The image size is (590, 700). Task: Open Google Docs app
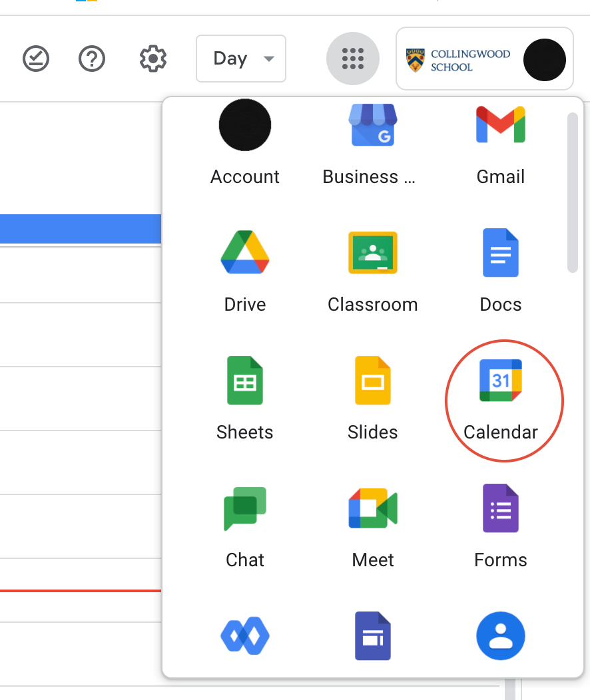point(500,271)
